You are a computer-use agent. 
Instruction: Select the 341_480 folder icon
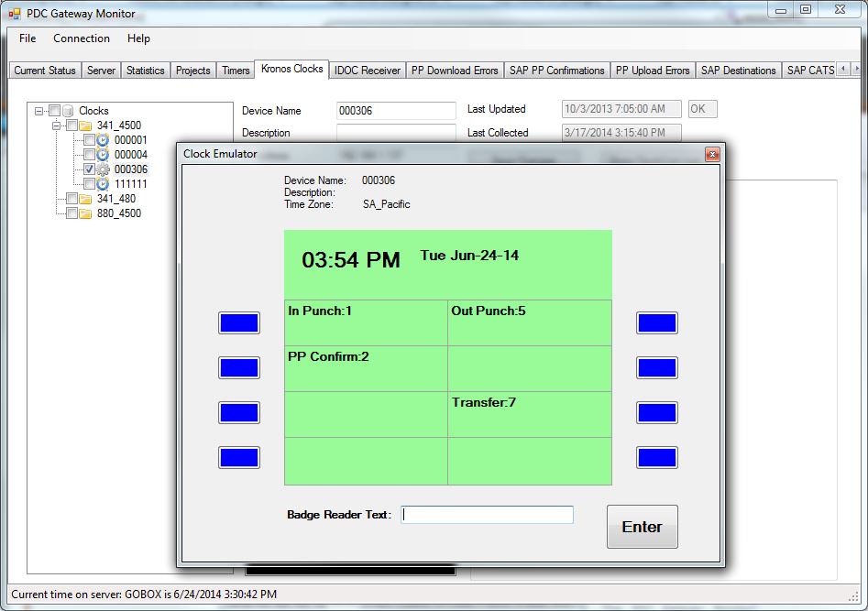click(85, 199)
